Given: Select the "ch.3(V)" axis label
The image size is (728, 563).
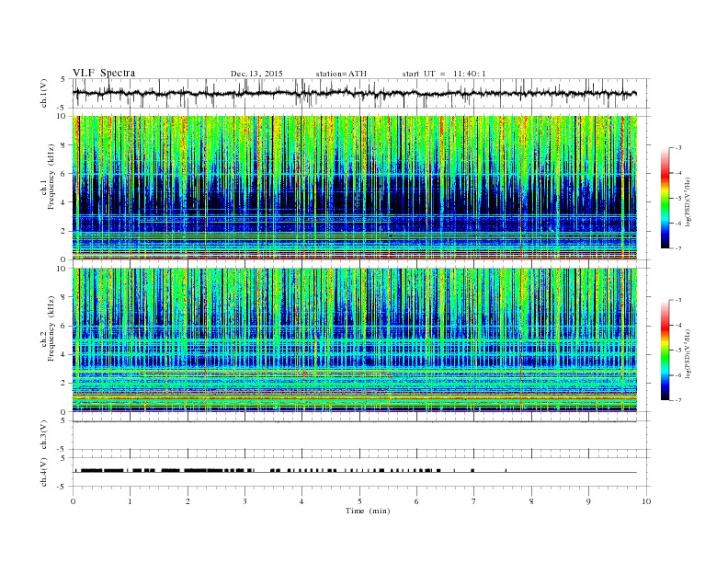Looking at the screenshot, I should tap(44, 435).
